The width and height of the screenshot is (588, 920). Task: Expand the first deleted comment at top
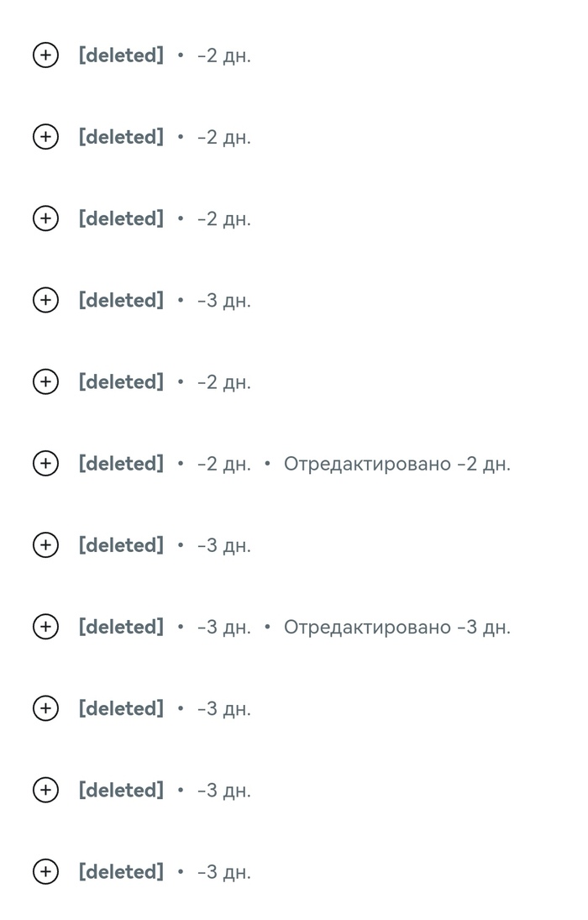[45, 55]
